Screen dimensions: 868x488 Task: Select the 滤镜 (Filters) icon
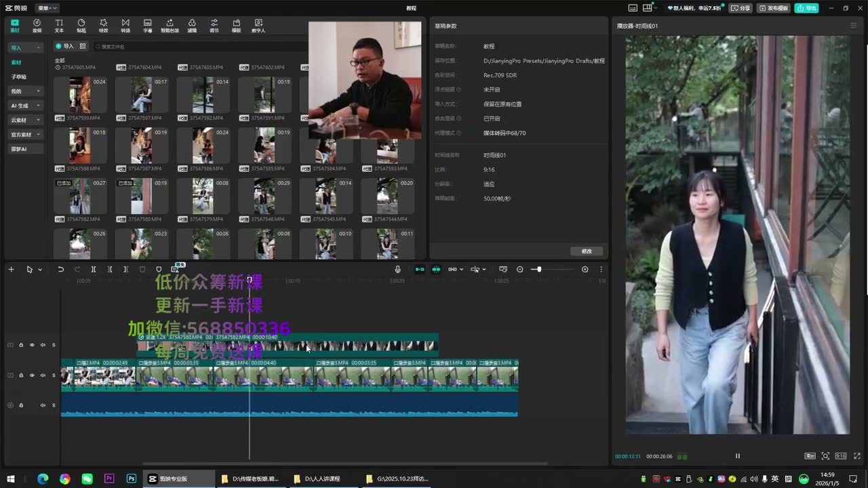point(192,26)
